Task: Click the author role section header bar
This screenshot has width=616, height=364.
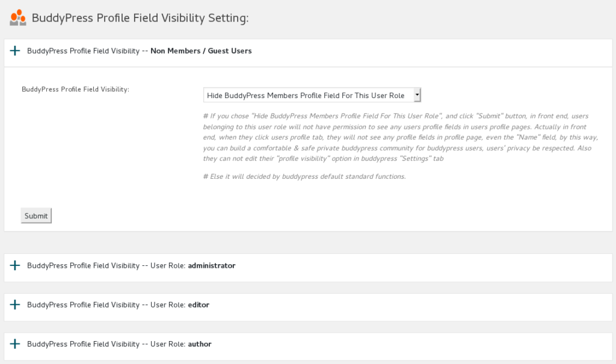Action: 119,344
